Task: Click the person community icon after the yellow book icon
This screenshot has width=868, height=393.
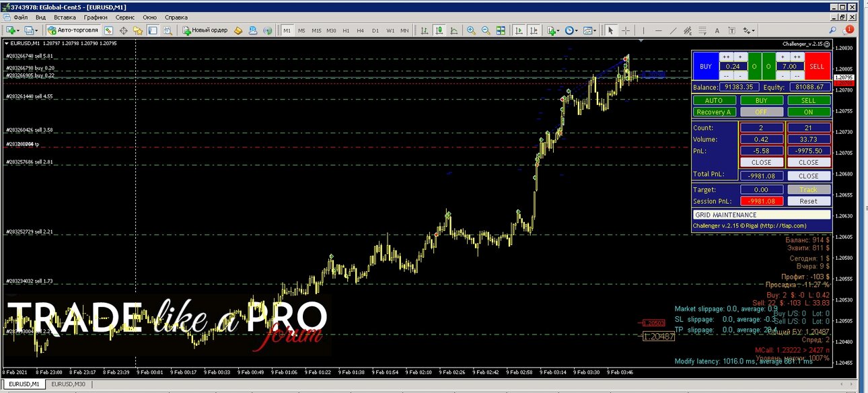Action: [253, 30]
